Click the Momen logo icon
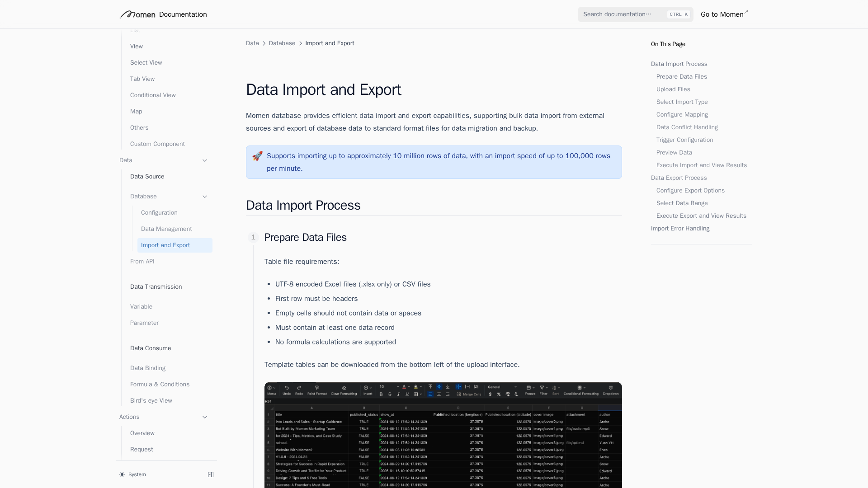 click(x=137, y=14)
